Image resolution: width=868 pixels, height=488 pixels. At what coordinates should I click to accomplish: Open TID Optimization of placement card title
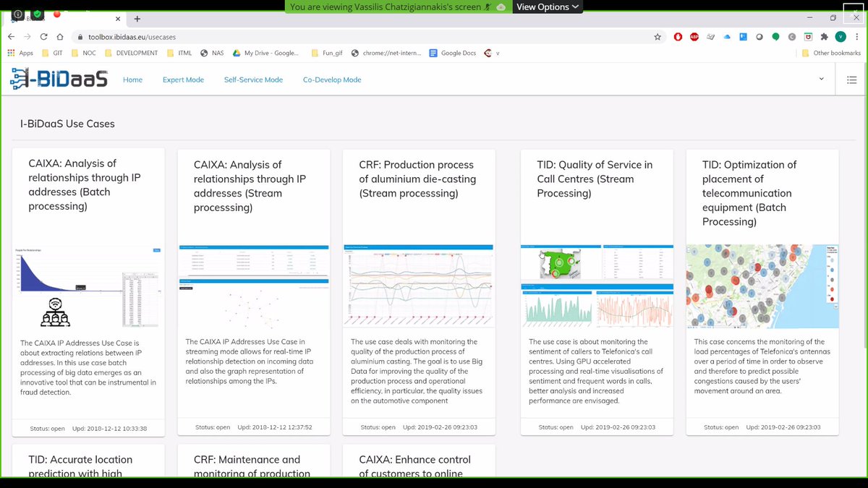(749, 193)
